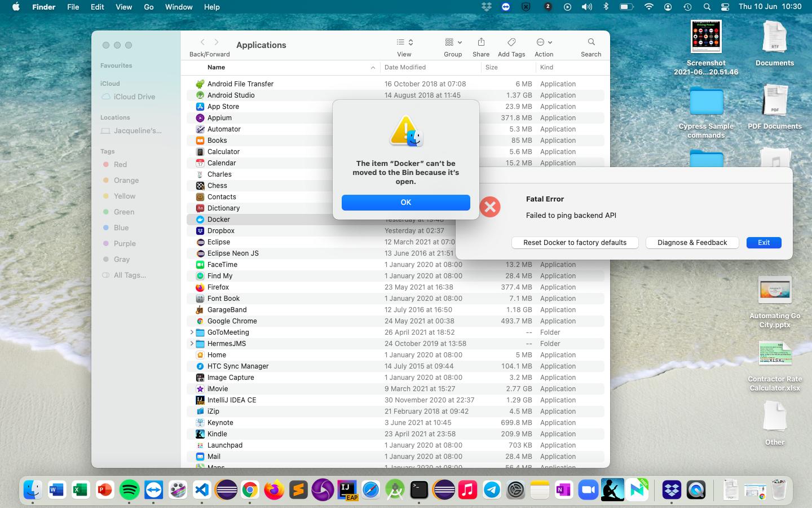Select the Green tag in the sidebar
This screenshot has height=508, width=812.
123,212
